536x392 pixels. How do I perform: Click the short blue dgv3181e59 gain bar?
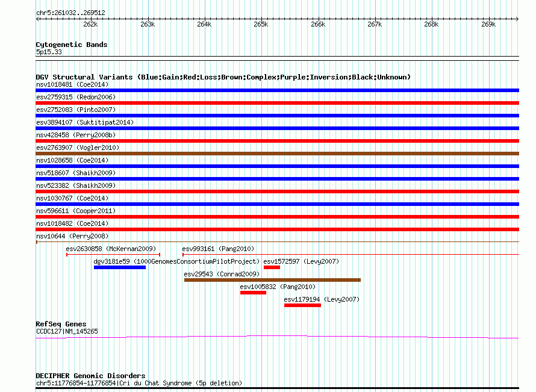(120, 267)
